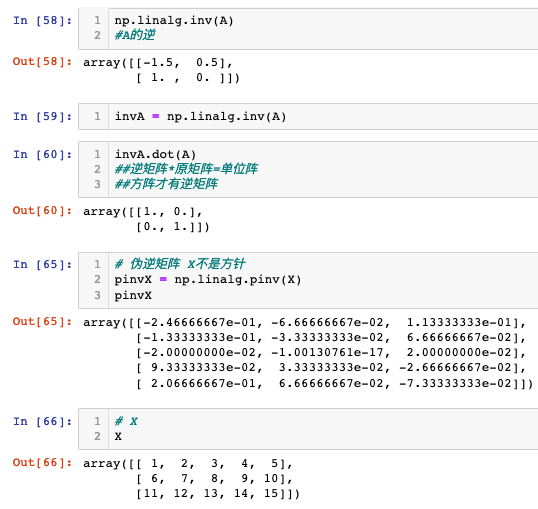Image resolution: width=538 pixels, height=509 pixels.
Task: Click the Out[65] output prompt
Action: tap(43, 322)
